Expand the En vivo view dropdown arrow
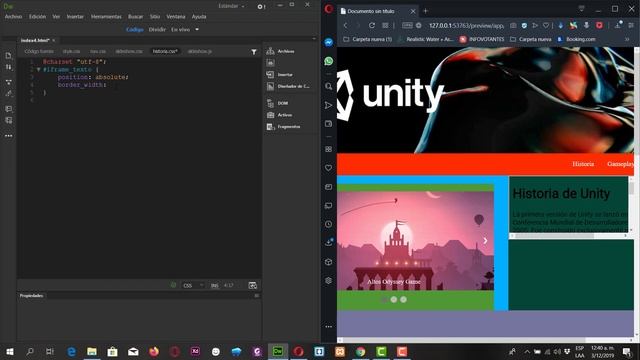The width and height of the screenshot is (640, 360). pyautogui.click(x=197, y=29)
